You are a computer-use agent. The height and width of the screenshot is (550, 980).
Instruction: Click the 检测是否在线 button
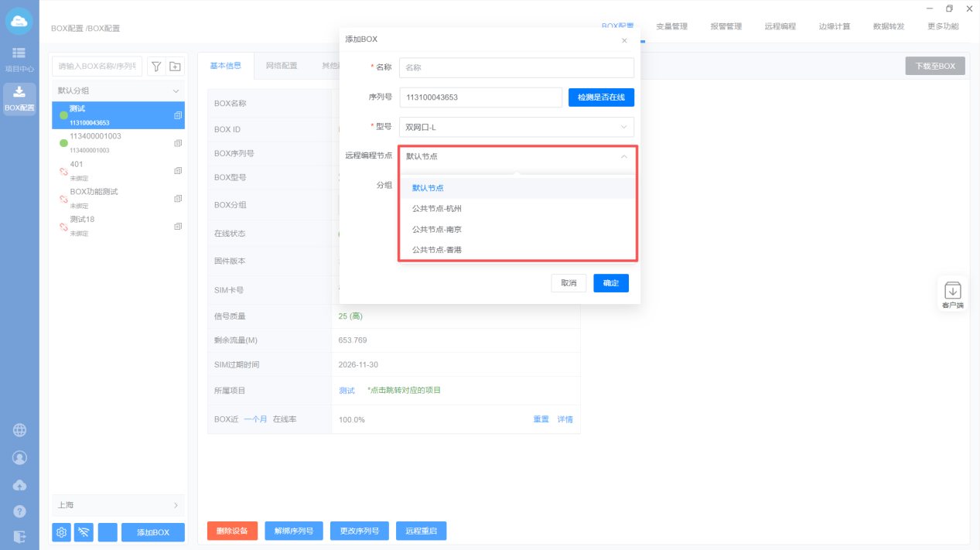coord(601,97)
